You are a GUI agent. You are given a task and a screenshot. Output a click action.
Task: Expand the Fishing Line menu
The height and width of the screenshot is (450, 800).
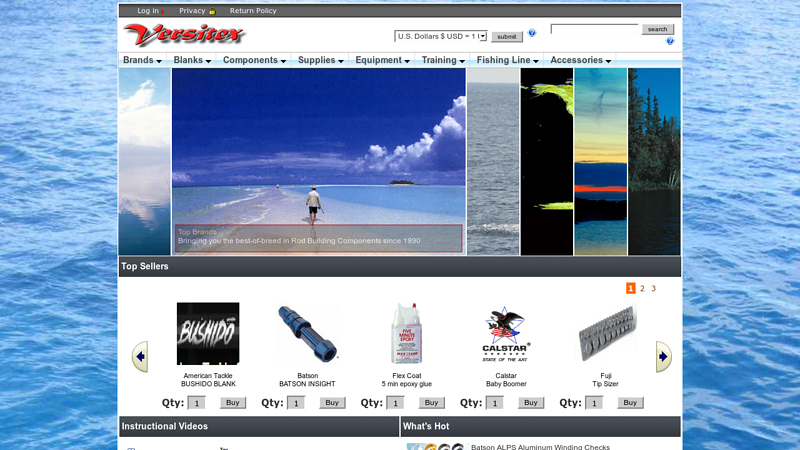(507, 60)
